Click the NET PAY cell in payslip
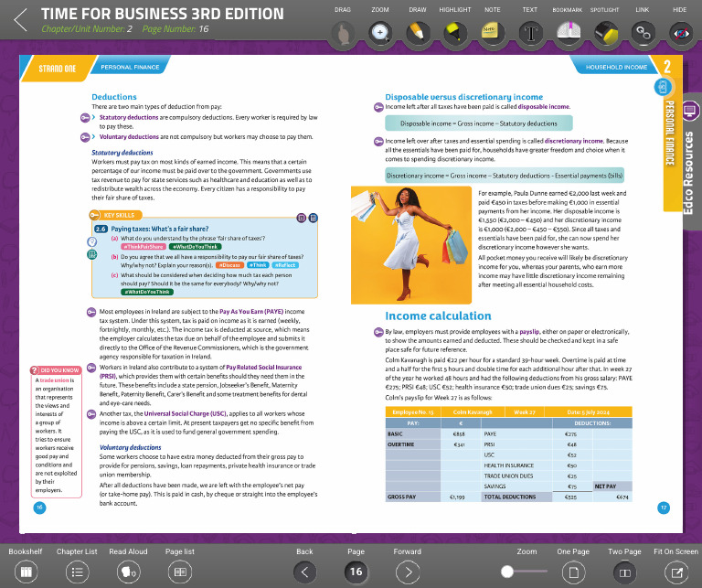 click(612, 486)
